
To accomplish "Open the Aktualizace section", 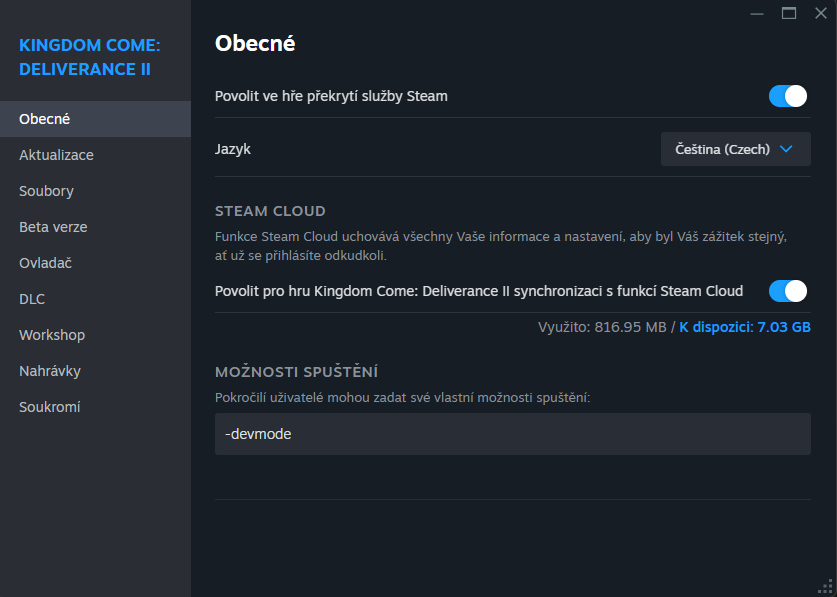I will [x=56, y=155].
